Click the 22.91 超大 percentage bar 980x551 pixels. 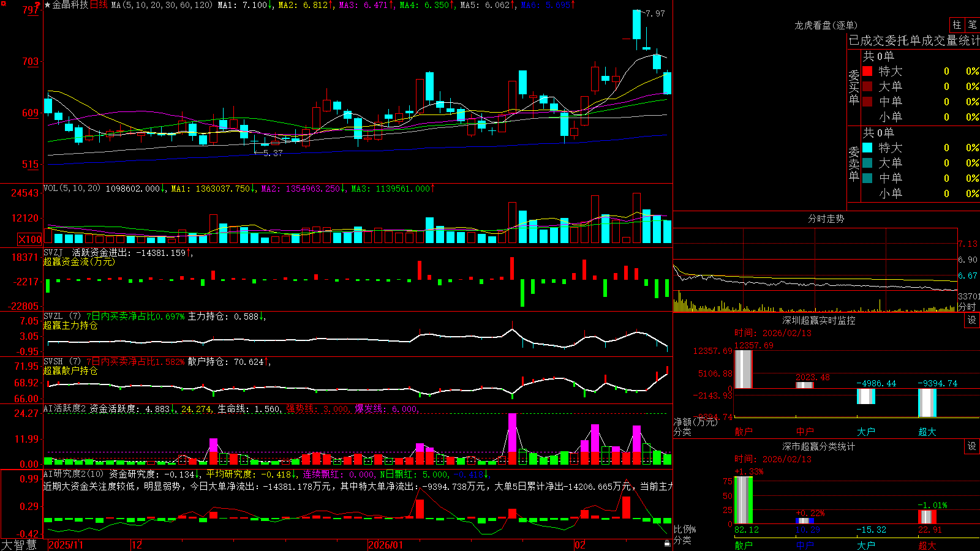[927, 517]
